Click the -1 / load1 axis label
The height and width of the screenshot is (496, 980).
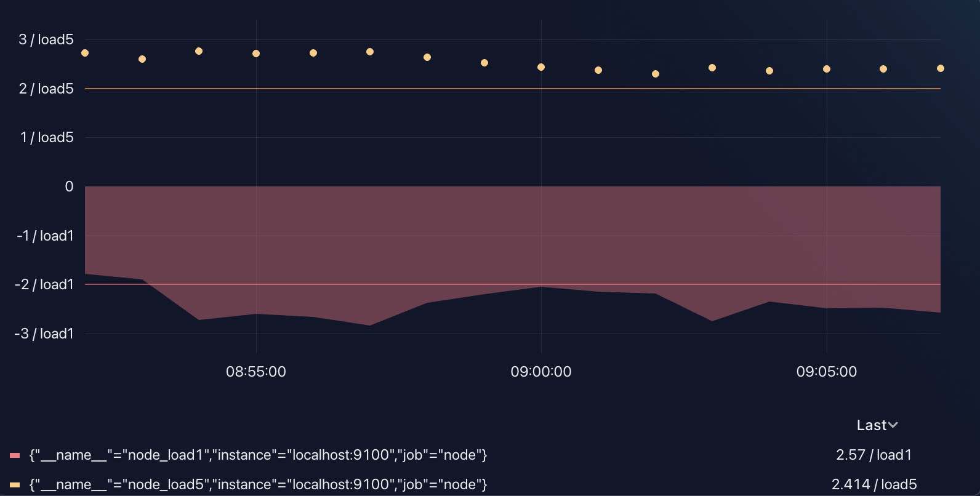45,236
